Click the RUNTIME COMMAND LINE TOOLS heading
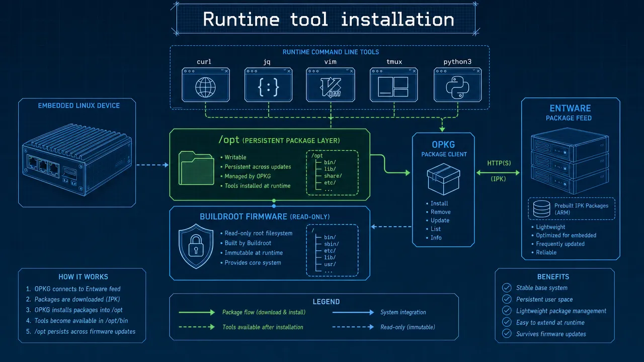The width and height of the screenshot is (644, 362). coord(331,52)
